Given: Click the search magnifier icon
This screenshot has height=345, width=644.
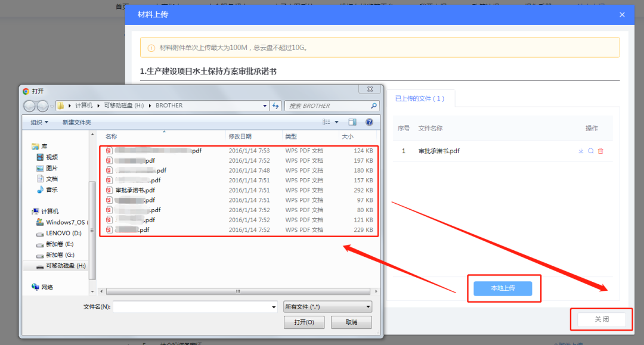Looking at the screenshot, I should [x=373, y=106].
